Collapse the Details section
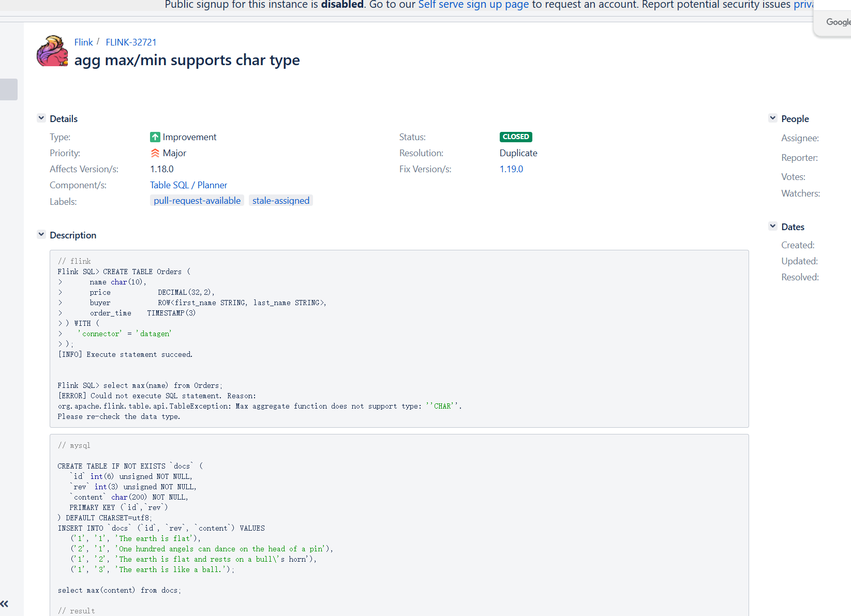This screenshot has height=616, width=851. tap(41, 118)
